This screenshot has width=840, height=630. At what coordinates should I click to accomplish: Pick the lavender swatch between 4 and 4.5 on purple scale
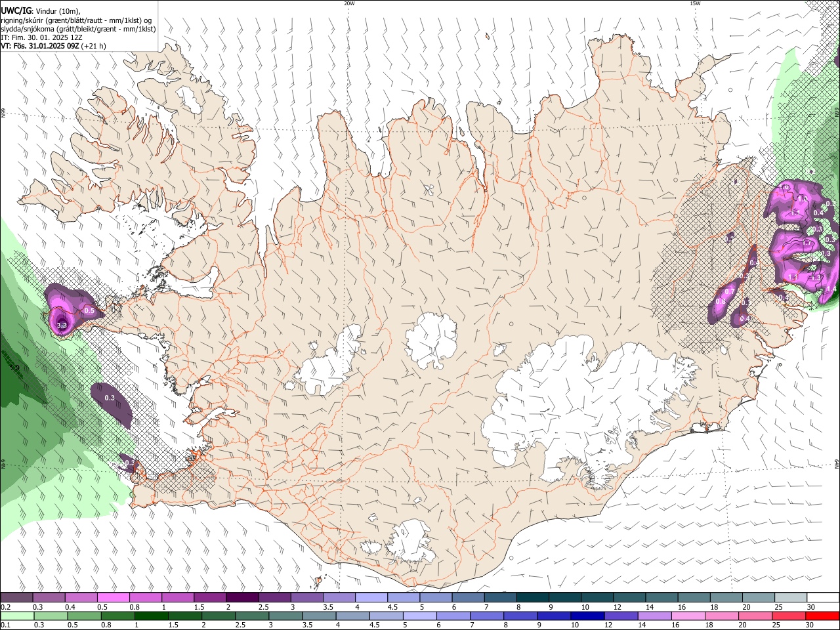(x=371, y=597)
